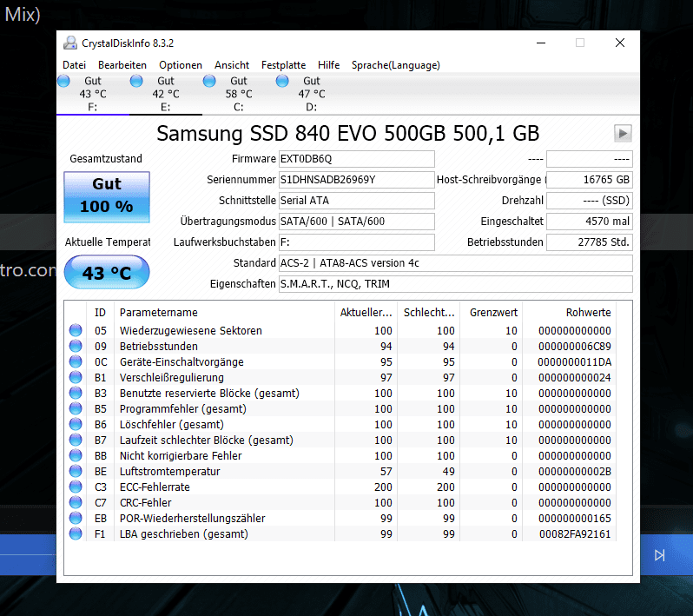Select drive F: tab at 43 °C
This screenshot has width=693, height=616.
[93, 94]
